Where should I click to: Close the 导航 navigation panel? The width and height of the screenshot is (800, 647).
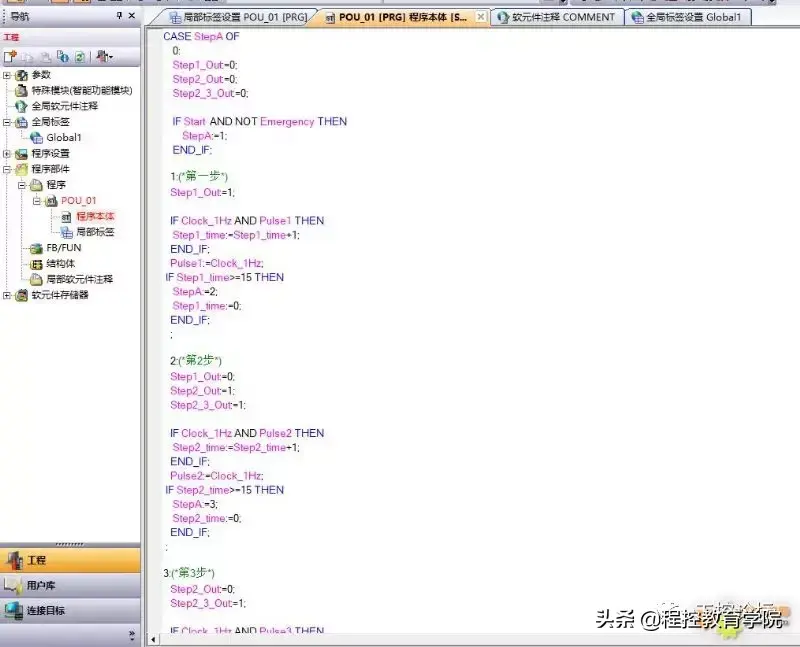132,16
